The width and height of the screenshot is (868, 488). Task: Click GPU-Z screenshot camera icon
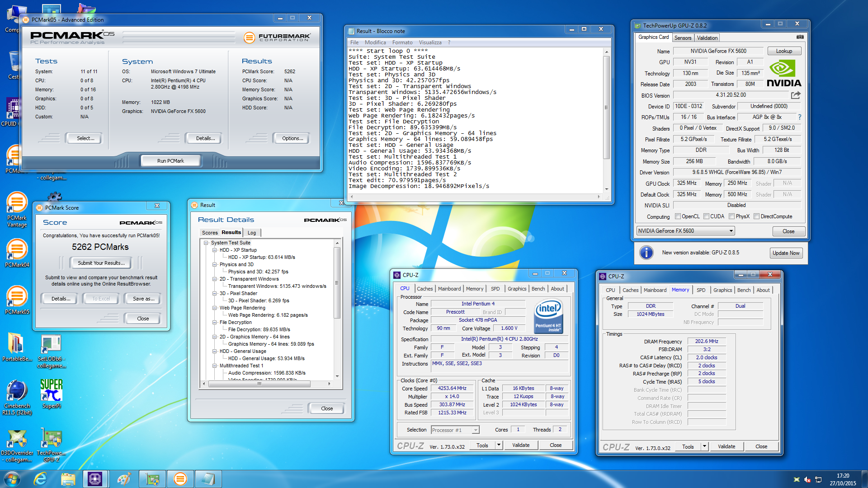tap(800, 37)
